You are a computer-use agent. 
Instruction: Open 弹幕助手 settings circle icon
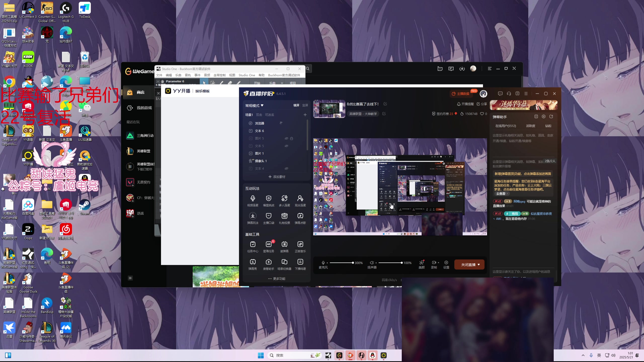pos(544,117)
